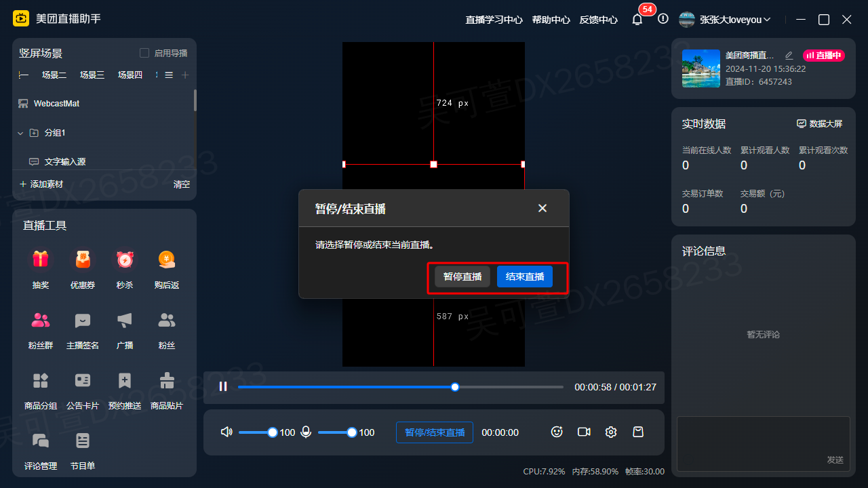Image resolution: width=868 pixels, height=488 pixels.
Task: Open the 抽奖 lottery tool
Action: pyautogui.click(x=41, y=260)
